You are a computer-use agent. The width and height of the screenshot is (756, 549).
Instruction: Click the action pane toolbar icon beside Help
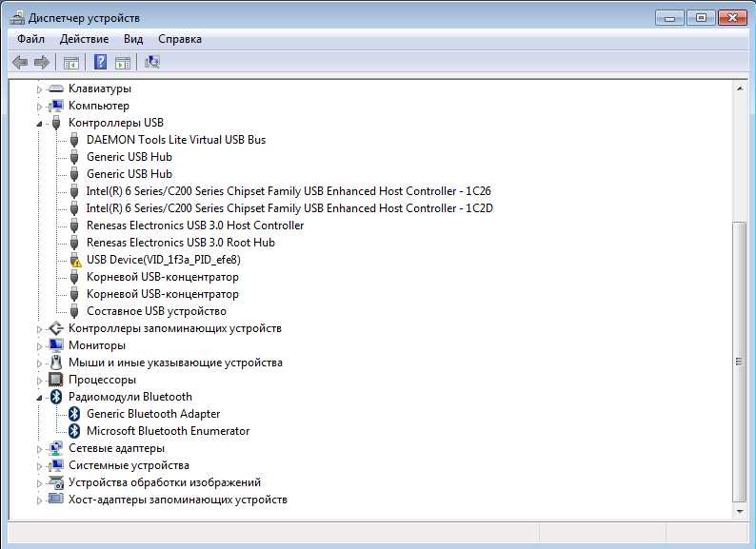pyautogui.click(x=123, y=63)
